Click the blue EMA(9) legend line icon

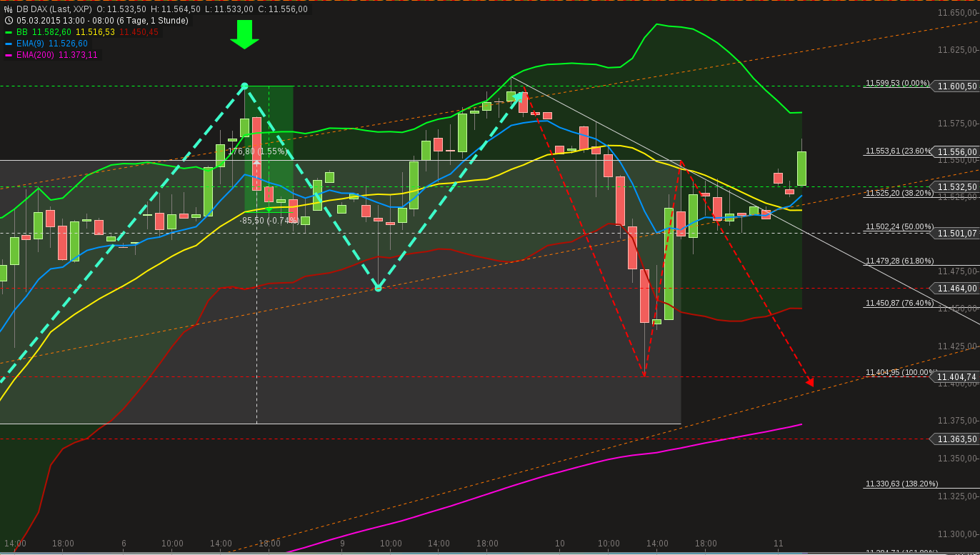[9, 43]
